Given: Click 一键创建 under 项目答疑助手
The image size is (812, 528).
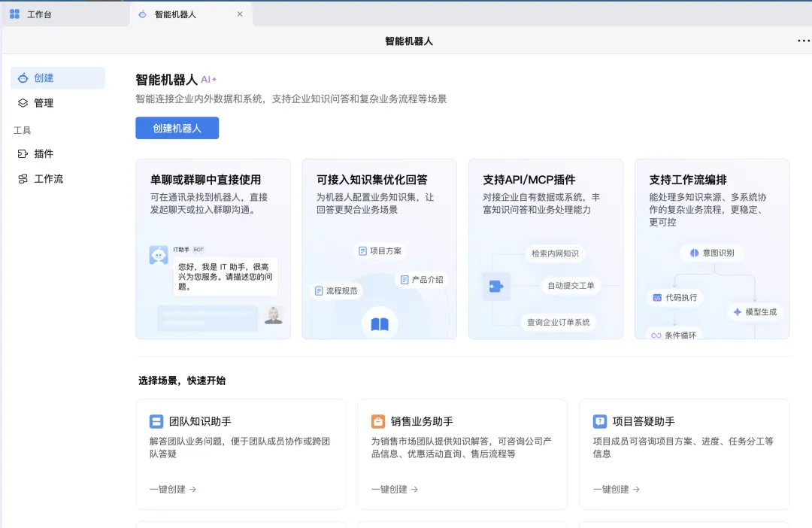Looking at the screenshot, I should click(x=617, y=489).
